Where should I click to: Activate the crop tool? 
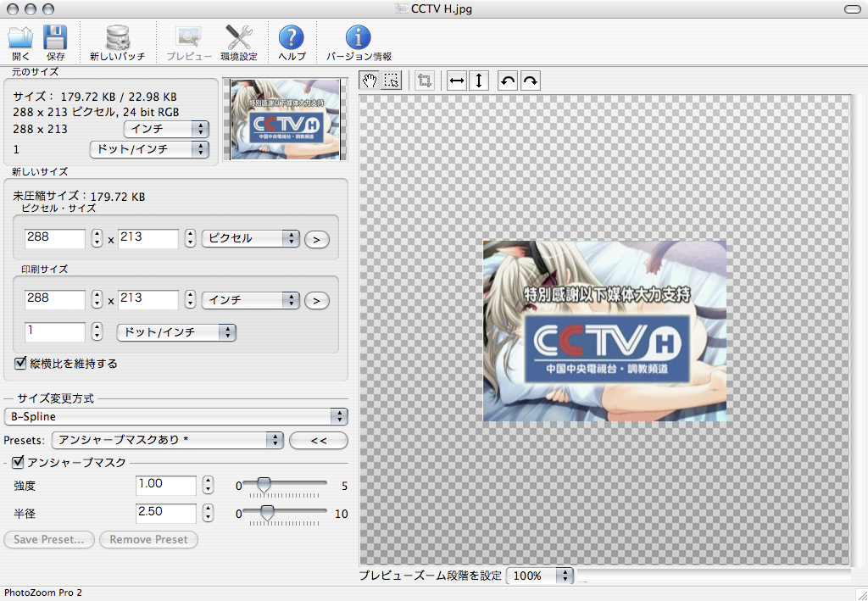point(425,81)
